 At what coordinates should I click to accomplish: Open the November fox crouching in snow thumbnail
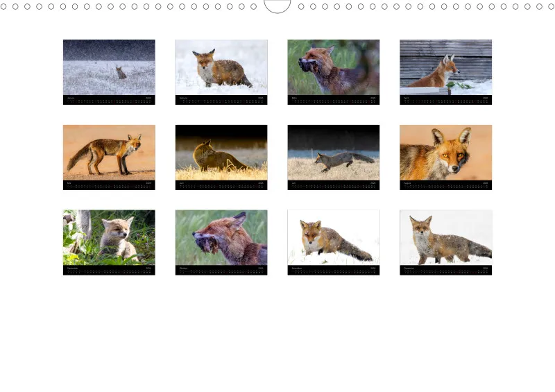tap(334, 243)
